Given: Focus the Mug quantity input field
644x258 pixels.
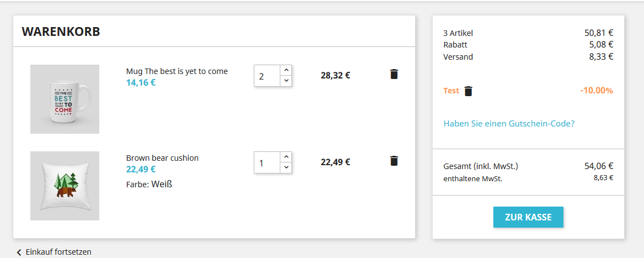Looking at the screenshot, I should (x=267, y=76).
